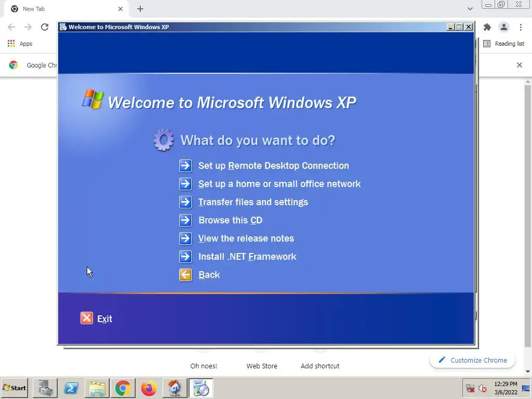Open Chrome three-dot menu
Image resolution: width=532 pixels, height=399 pixels.
click(521, 27)
